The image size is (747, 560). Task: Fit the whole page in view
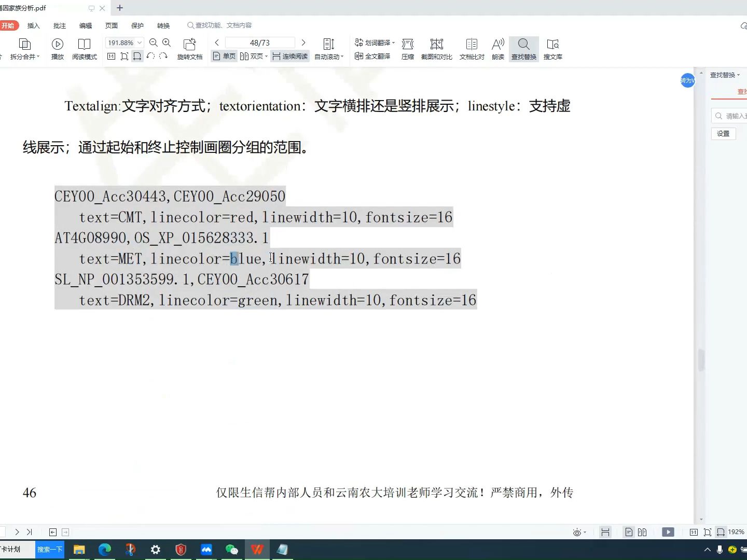(x=124, y=56)
